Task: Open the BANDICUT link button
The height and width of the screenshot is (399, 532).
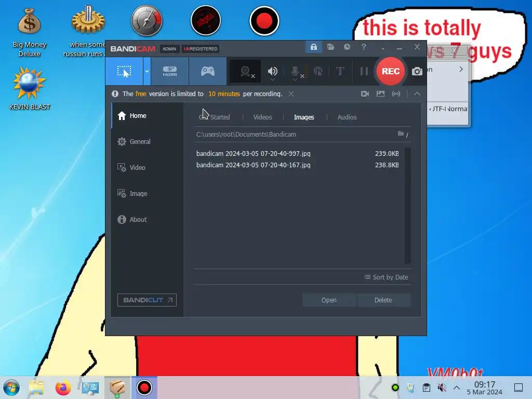Action: pyautogui.click(x=147, y=300)
